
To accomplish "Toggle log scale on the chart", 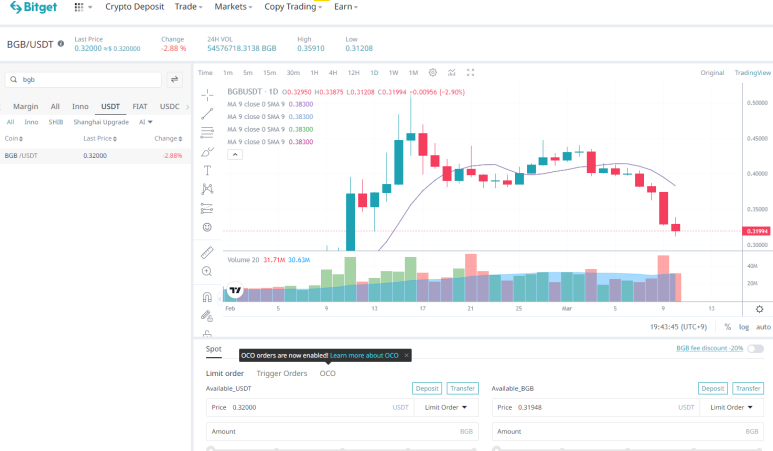I will [x=744, y=327].
